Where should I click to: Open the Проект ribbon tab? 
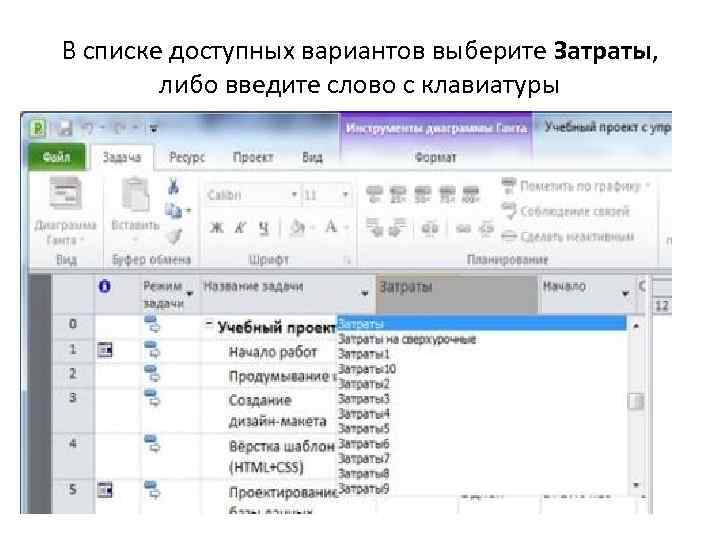tap(253, 158)
